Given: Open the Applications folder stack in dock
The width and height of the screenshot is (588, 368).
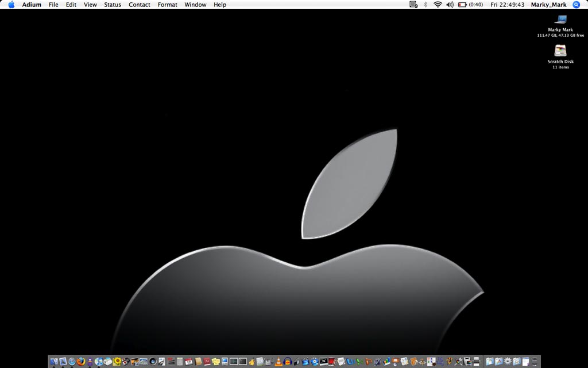Looking at the screenshot, I should (499, 362).
